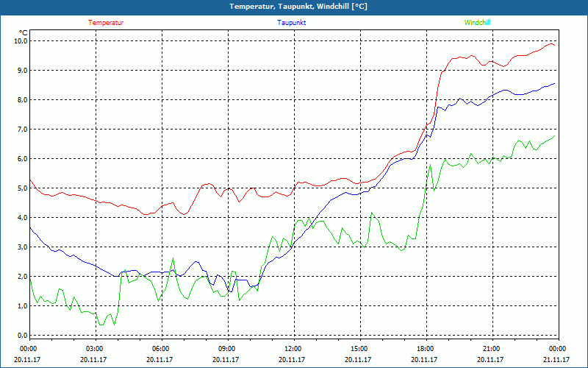The image size is (588, 368).
Task: Click the 21.11.17 date label
Action: pyautogui.click(x=556, y=359)
